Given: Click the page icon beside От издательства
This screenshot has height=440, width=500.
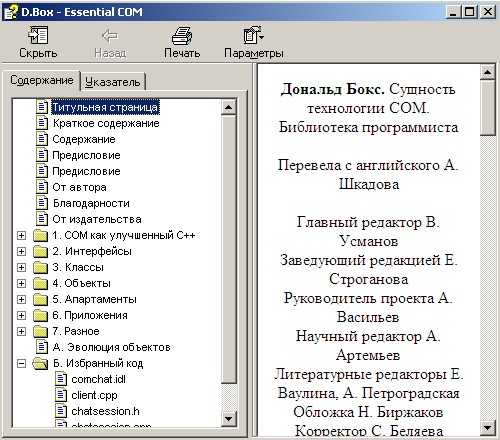Looking at the screenshot, I should (x=42, y=219).
